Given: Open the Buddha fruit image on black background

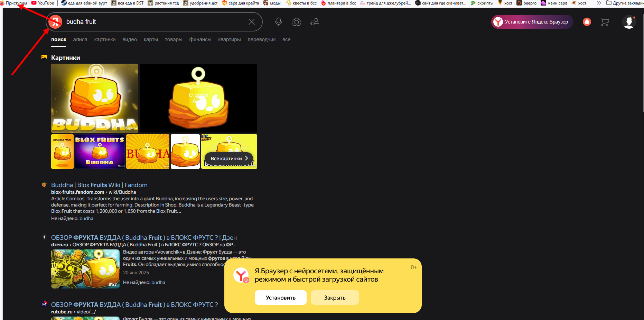Looking at the screenshot, I should point(198,98).
